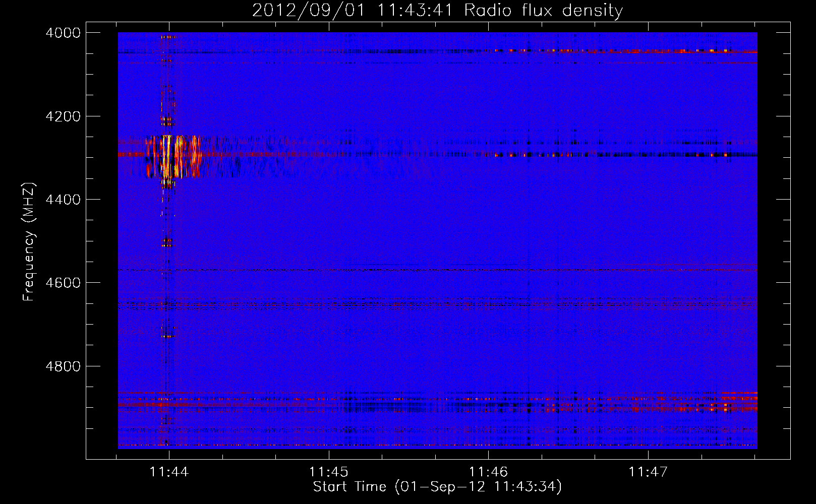Click the 4400 frequency tick label
816x504 pixels.
coord(63,200)
